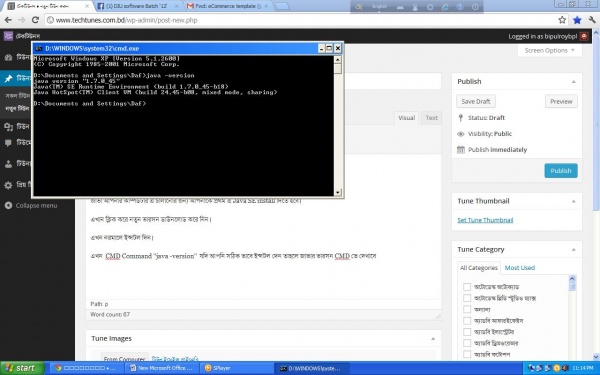
Task: Click Collapse menu in the sidebar
Action: point(36,205)
